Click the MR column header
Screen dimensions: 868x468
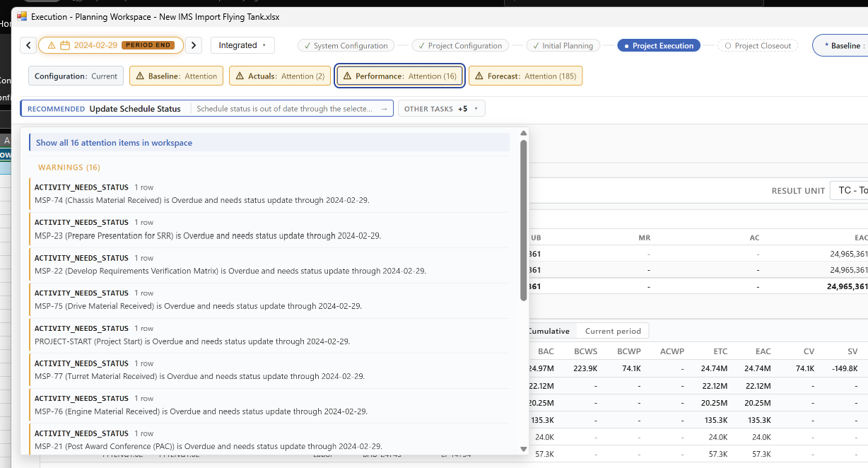point(643,238)
